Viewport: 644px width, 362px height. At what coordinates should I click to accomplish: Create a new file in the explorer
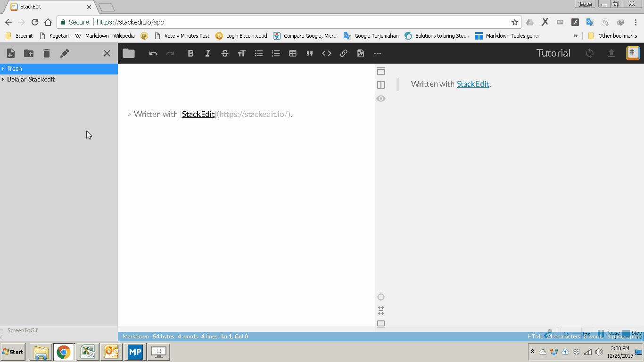[10, 53]
